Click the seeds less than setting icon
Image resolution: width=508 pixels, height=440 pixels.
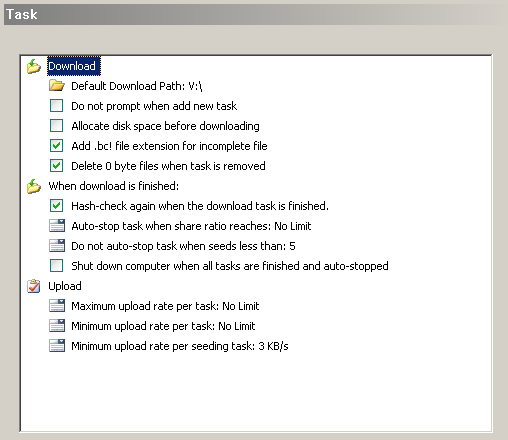[57, 246]
